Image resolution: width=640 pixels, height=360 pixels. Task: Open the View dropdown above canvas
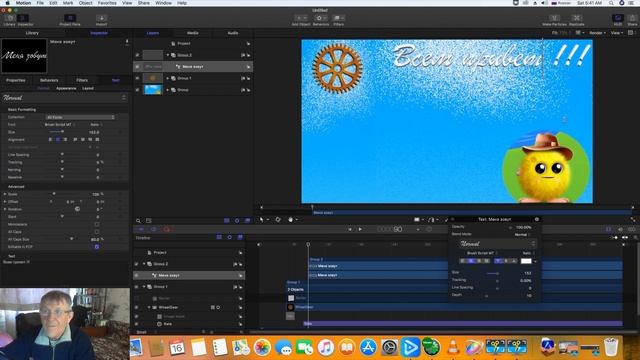coord(616,33)
